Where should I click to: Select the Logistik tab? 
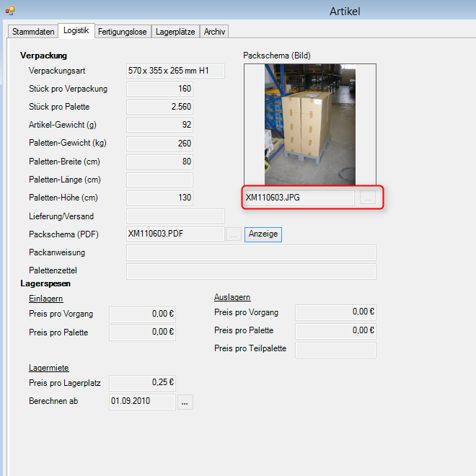(x=76, y=30)
